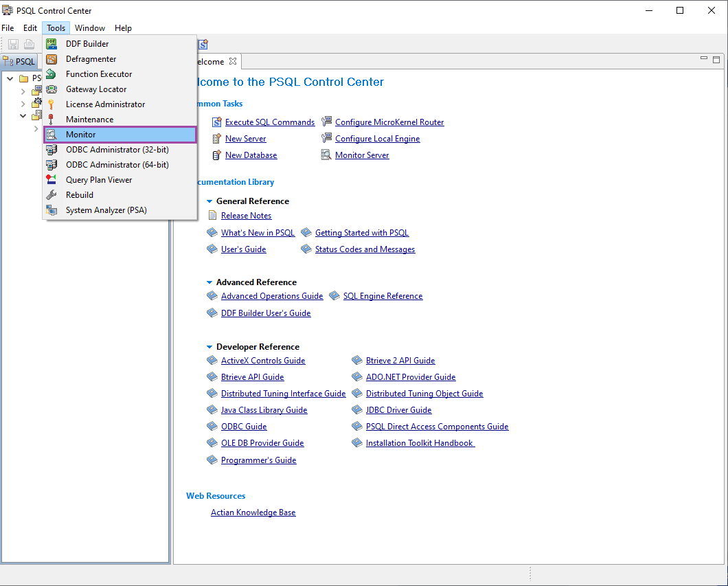The image size is (728, 586).
Task: Visit the Actian Knowledge Base link
Action: pyautogui.click(x=253, y=512)
